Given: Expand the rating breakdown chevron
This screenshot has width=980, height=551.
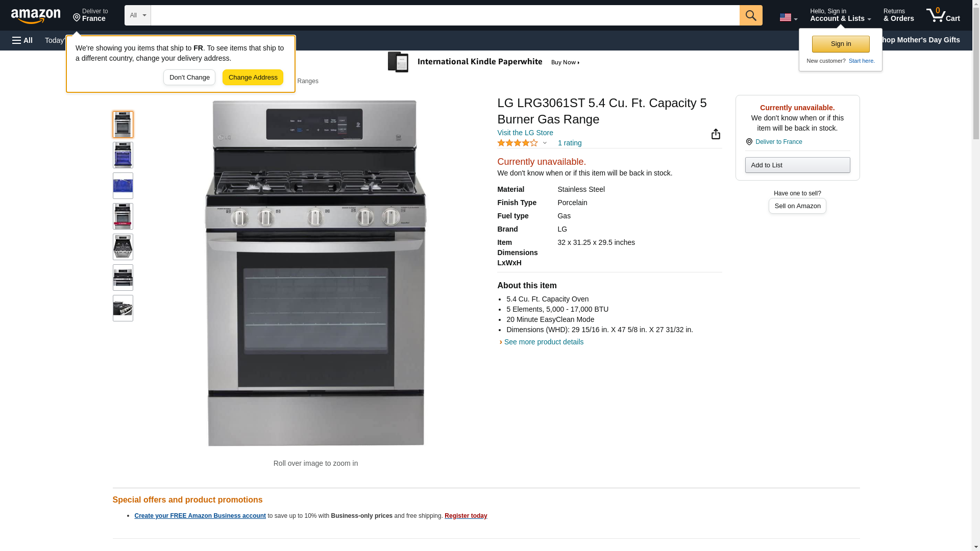Looking at the screenshot, I should (545, 143).
